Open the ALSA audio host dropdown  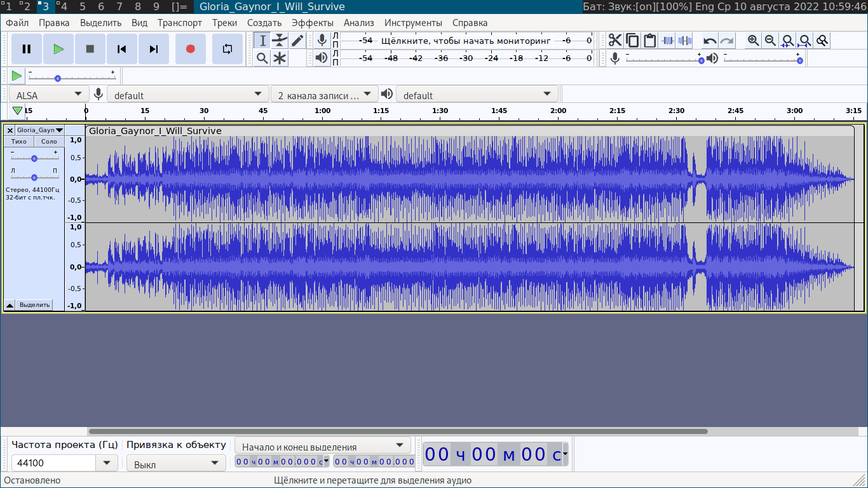(x=49, y=95)
